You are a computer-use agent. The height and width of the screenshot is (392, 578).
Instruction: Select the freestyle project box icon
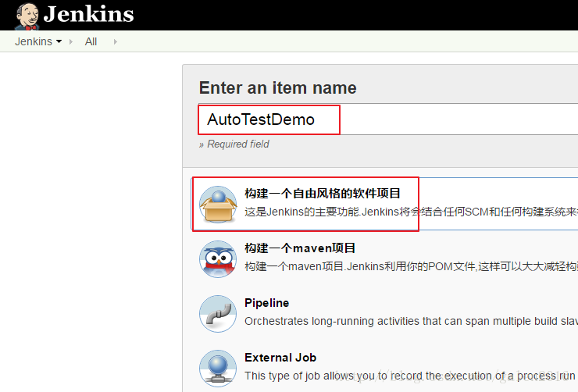pos(218,204)
